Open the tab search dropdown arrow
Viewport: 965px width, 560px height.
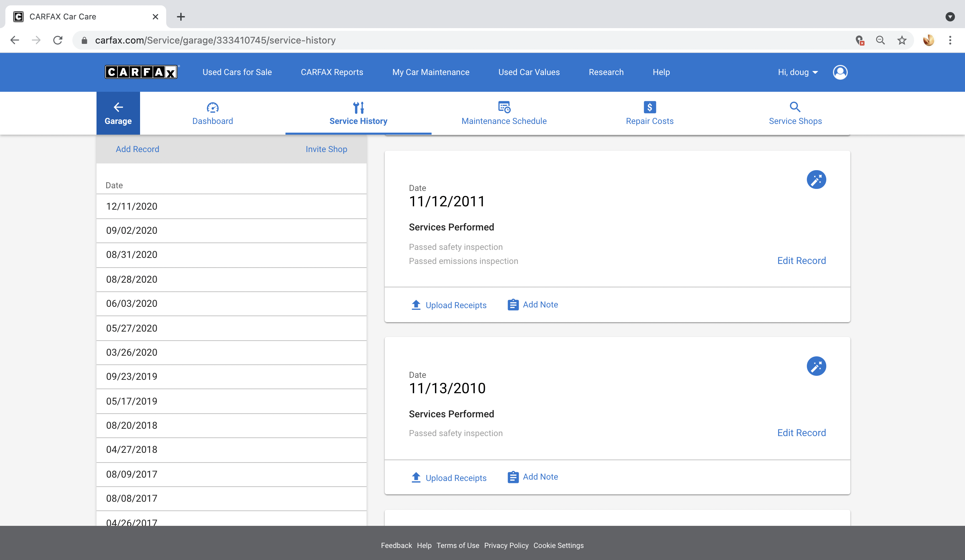(950, 17)
